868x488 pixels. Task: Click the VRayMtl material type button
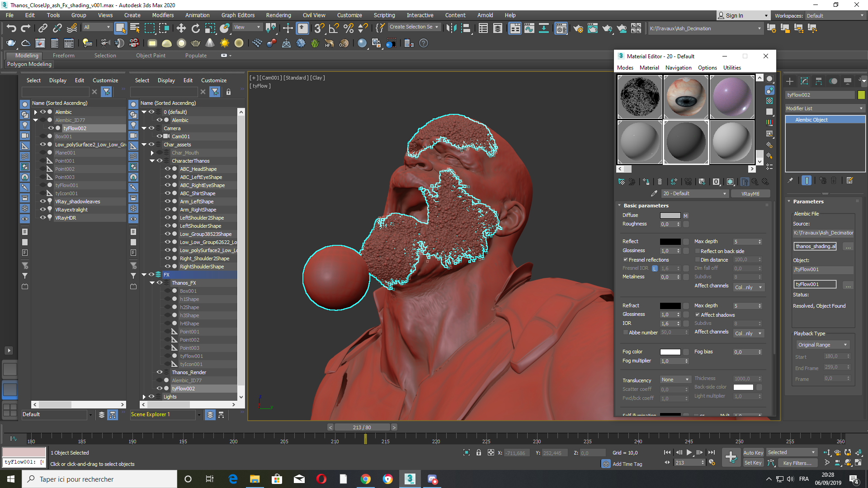(750, 193)
